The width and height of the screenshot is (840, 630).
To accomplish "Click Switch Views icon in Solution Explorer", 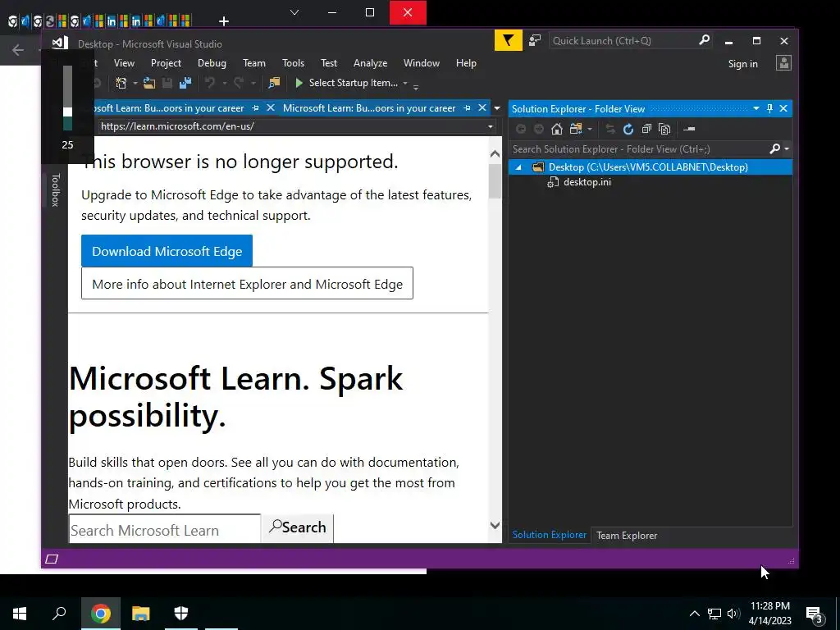I will 576,129.
